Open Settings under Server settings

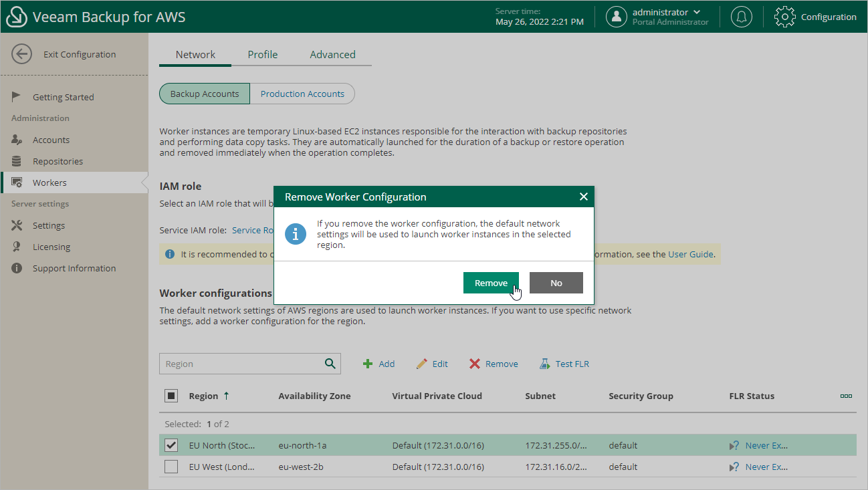pos(47,225)
